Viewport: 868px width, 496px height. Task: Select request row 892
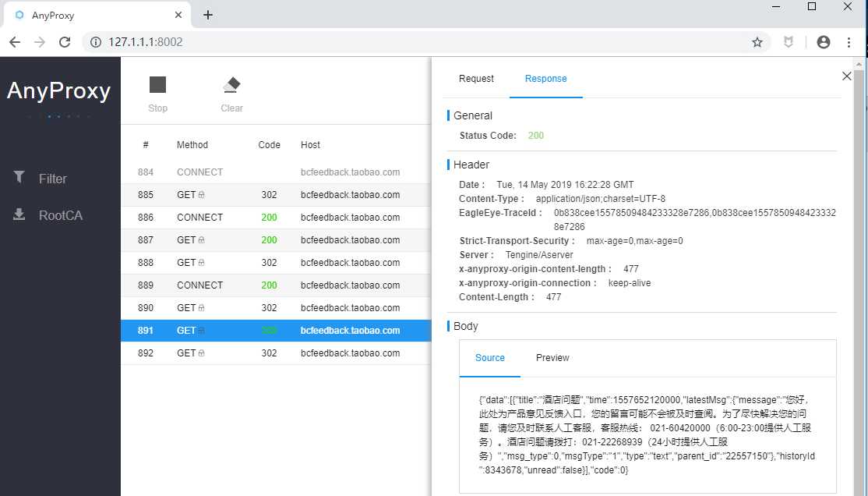tap(276, 353)
